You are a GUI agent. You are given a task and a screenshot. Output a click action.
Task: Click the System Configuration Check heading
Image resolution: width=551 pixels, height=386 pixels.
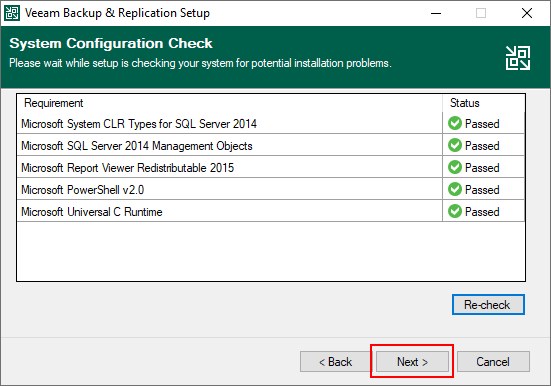click(111, 44)
